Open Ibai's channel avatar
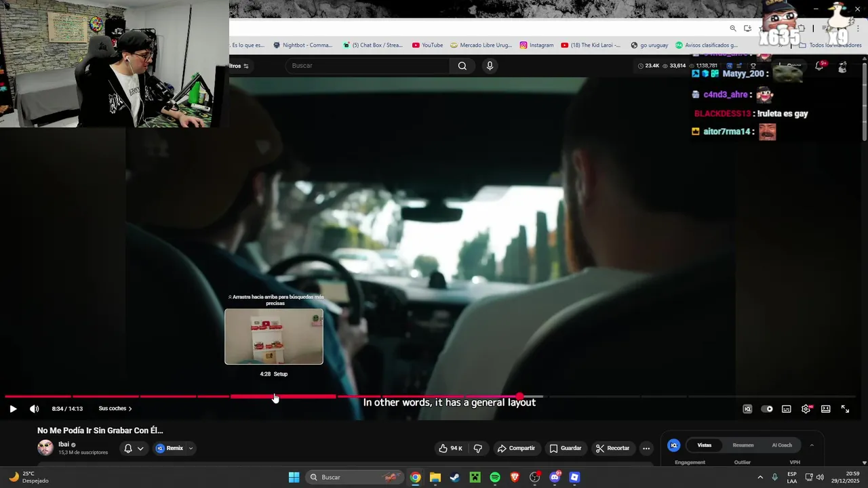The height and width of the screenshot is (488, 868). [45, 447]
